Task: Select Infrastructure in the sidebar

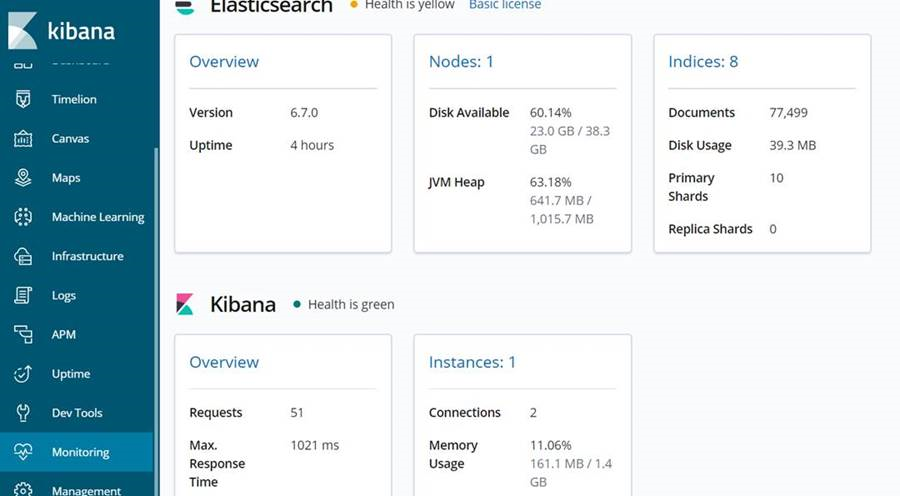Action: pyautogui.click(x=87, y=256)
